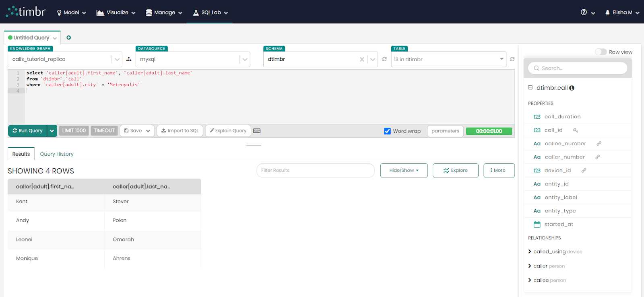This screenshot has width=644, height=297.
Task: Click the add new query tab icon
Action: 69,37
